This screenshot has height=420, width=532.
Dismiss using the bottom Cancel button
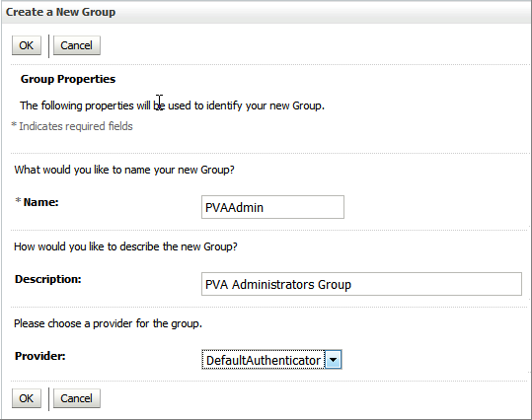(x=77, y=398)
